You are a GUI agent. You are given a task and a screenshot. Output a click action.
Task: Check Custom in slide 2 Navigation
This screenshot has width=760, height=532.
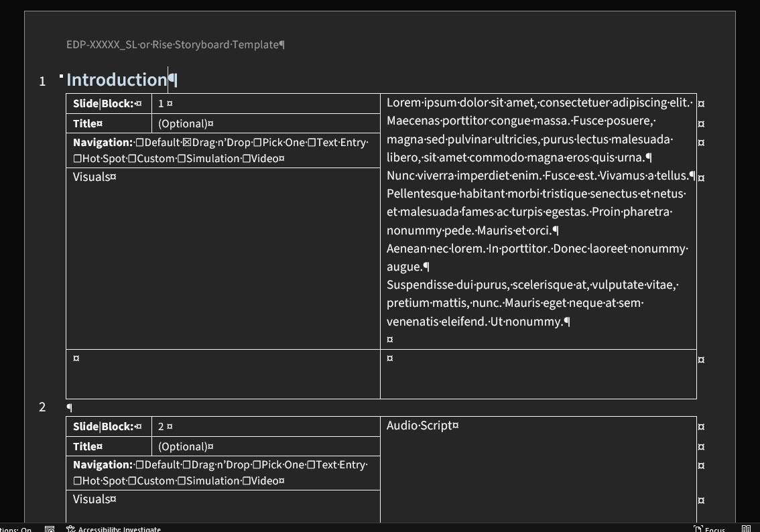pos(132,480)
